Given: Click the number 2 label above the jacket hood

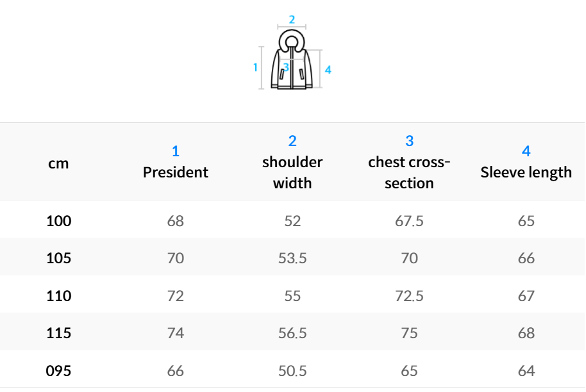Looking at the screenshot, I should (x=292, y=19).
